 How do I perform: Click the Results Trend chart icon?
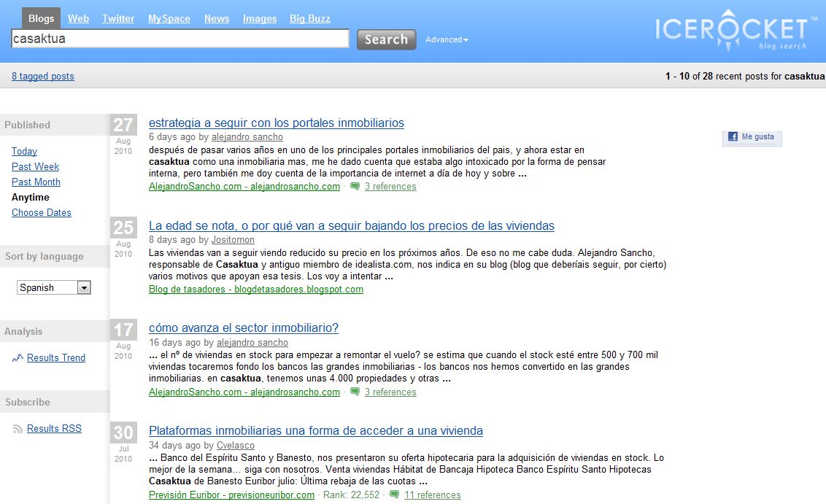[x=18, y=358]
